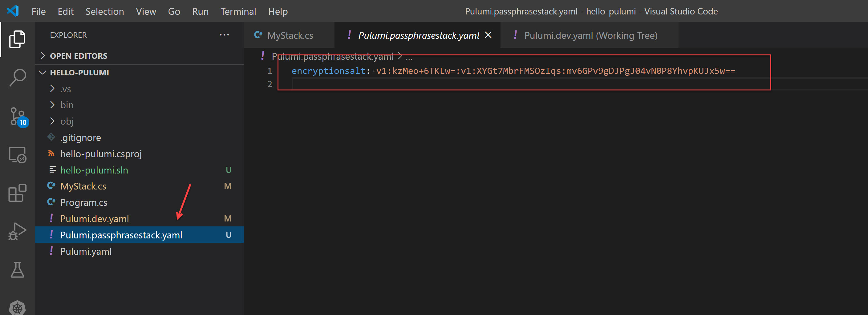Viewport: 868px width, 315px height.
Task: Click the YAML icon beside Pulumi.yaml
Action: tap(51, 251)
